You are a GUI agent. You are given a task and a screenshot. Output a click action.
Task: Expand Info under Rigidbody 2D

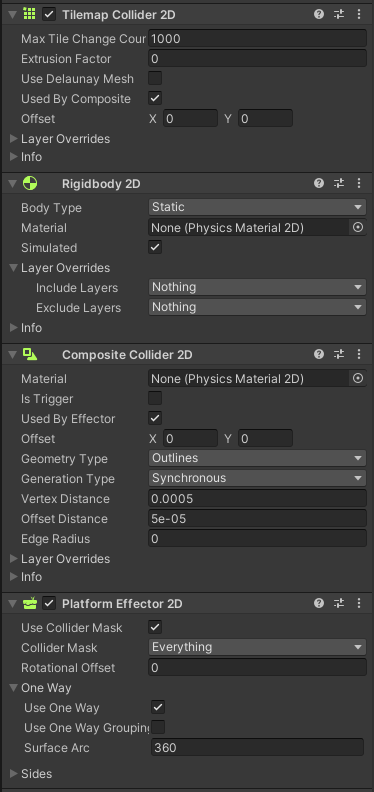14,328
